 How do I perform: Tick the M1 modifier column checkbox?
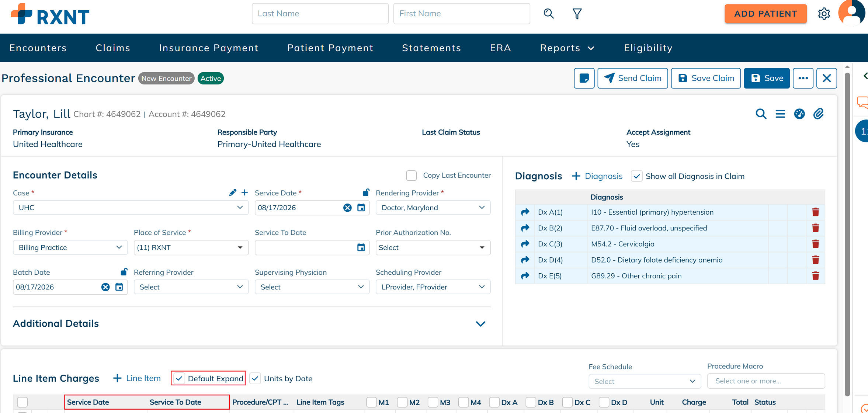[372, 402]
